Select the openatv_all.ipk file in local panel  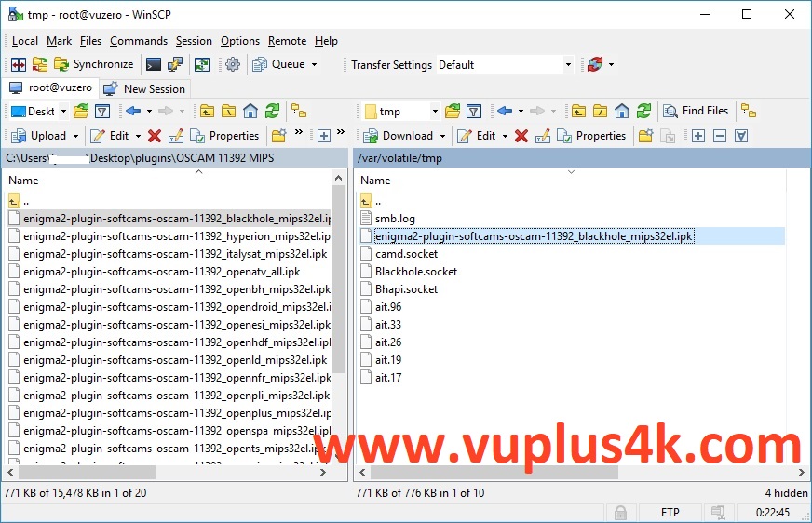(x=162, y=272)
